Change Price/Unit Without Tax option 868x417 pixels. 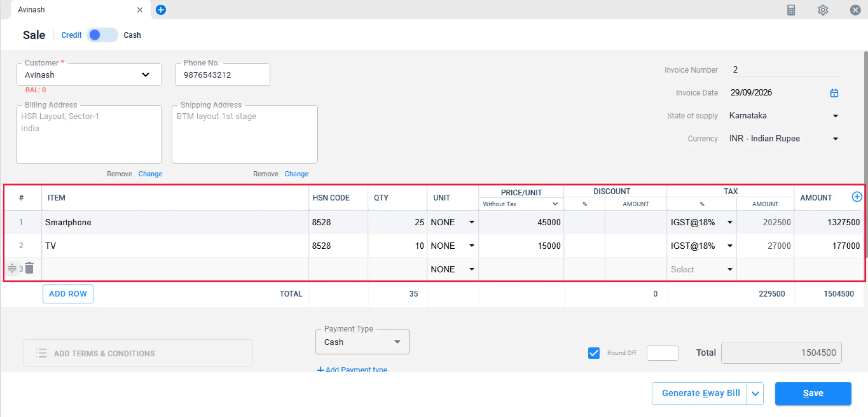(x=520, y=204)
